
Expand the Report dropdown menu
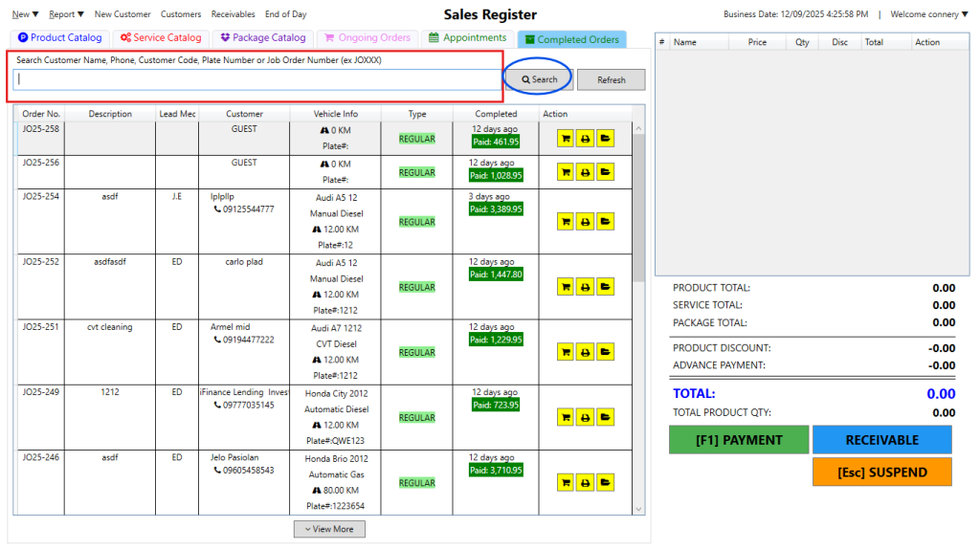click(x=66, y=14)
